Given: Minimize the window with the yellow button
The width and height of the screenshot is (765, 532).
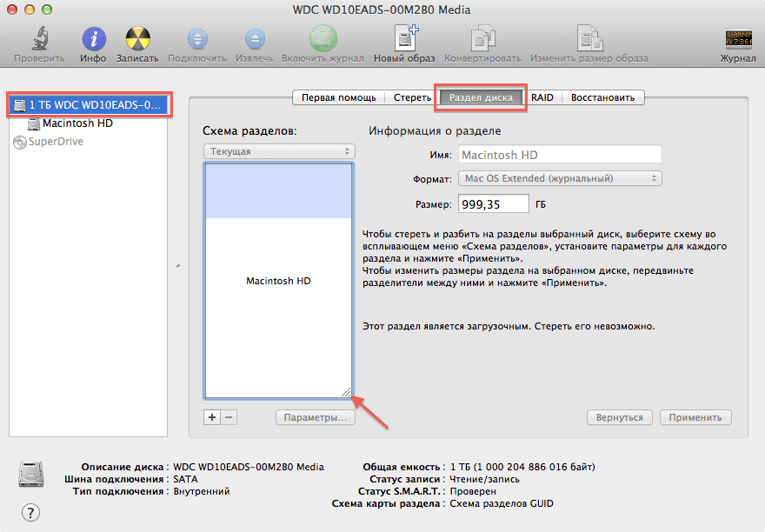Looking at the screenshot, I should click(30, 10).
